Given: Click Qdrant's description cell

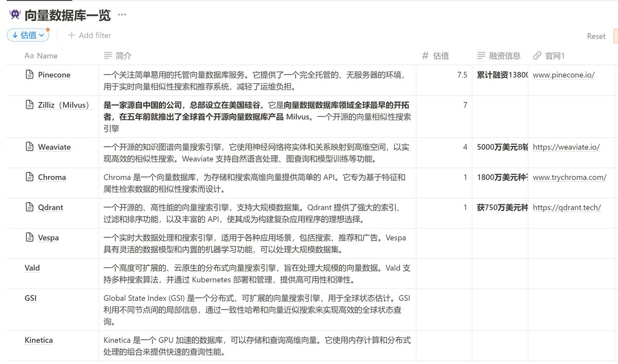Looking at the screenshot, I should click(257, 213).
